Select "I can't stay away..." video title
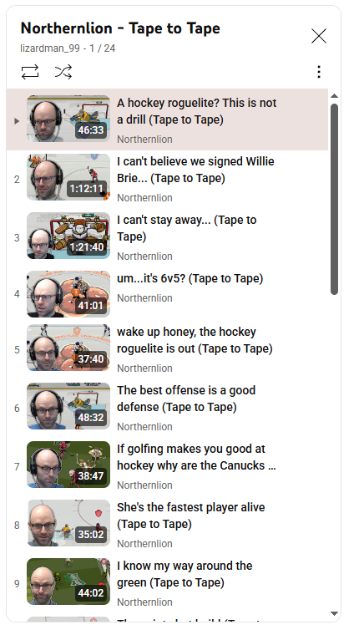This screenshot has width=364, height=635. click(186, 228)
